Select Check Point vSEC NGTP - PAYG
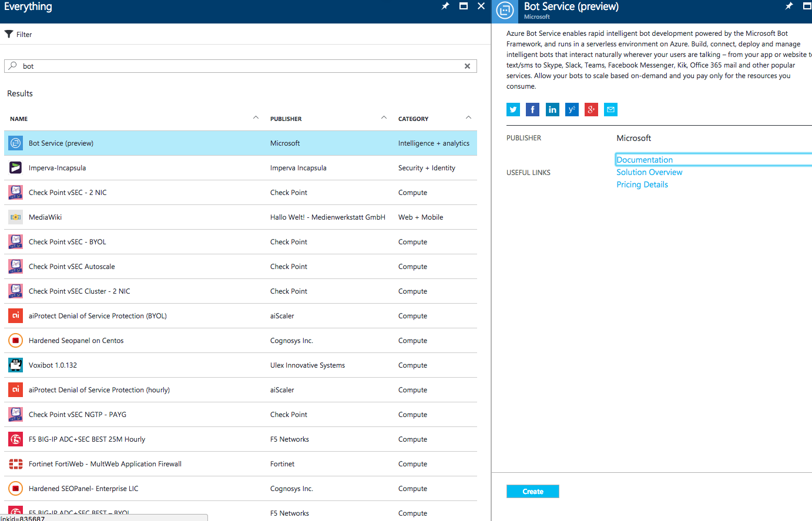This screenshot has width=812, height=521. pos(240,415)
